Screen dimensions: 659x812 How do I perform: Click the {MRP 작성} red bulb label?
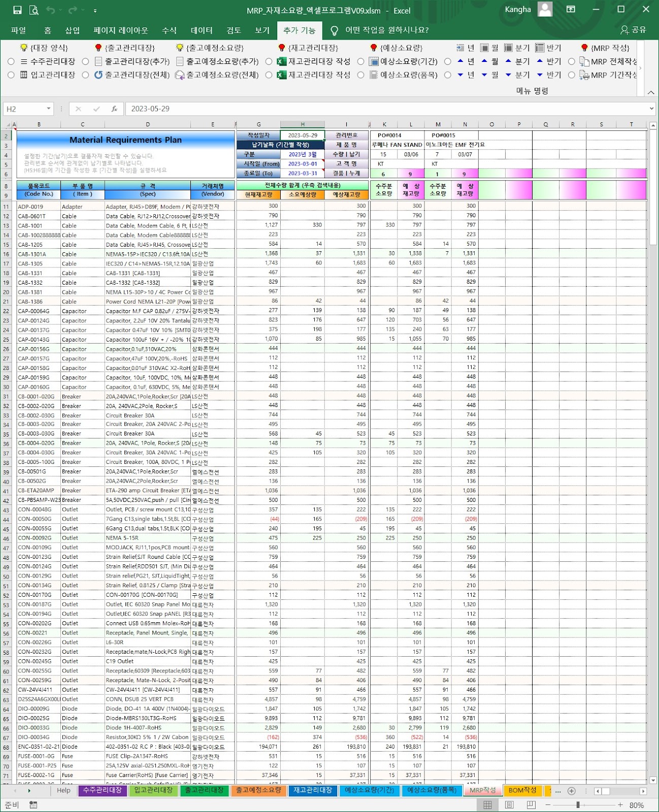[x=606, y=48]
